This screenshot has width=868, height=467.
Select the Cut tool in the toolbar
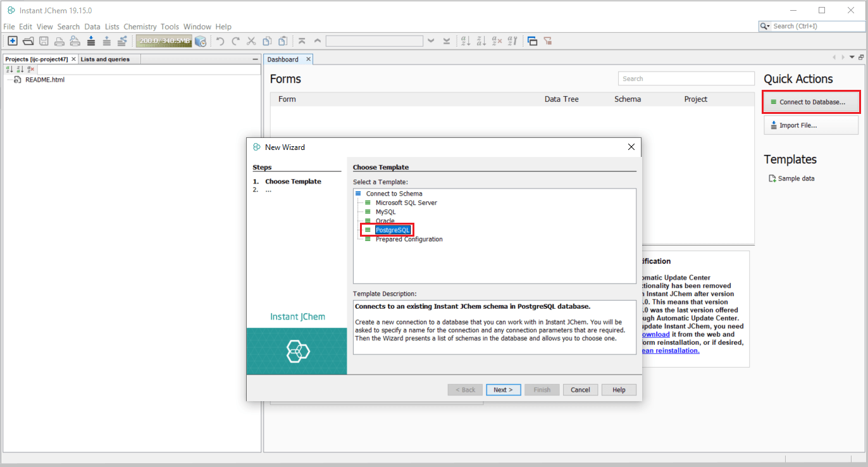[251, 40]
